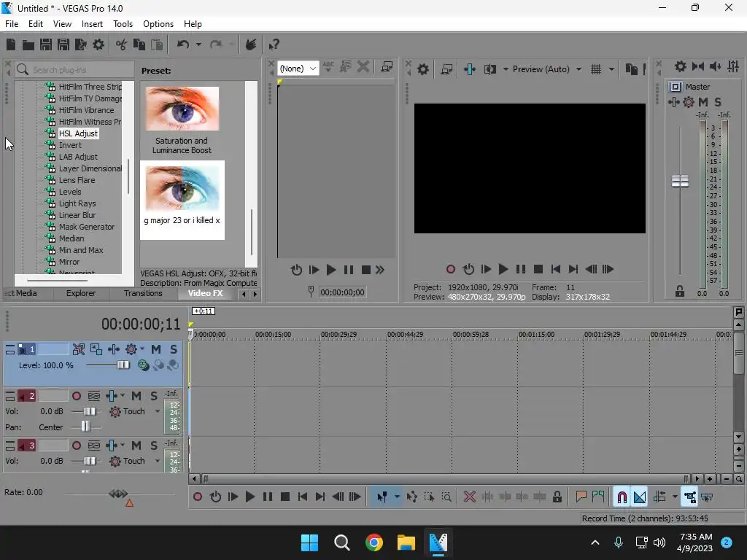Screen dimensions: 747x560
Task: Click the Search plug-ins field
Action: pyautogui.click(x=74, y=70)
